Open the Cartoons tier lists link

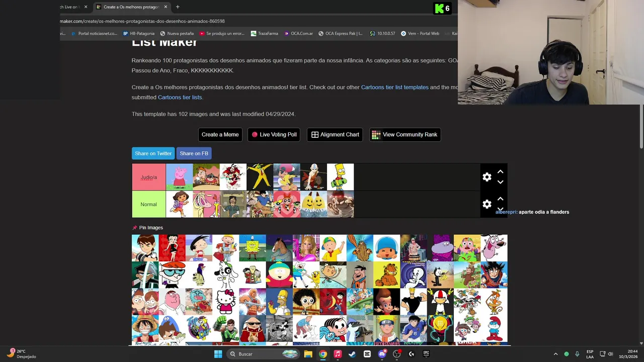point(180,98)
